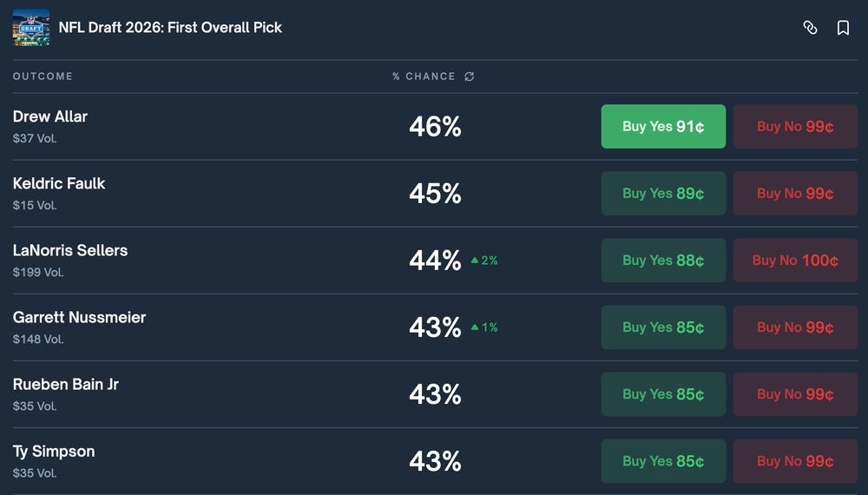This screenshot has width=868, height=495.
Task: Click Garrett Nussmeier's 43% chance value
Action: pyautogui.click(x=435, y=327)
